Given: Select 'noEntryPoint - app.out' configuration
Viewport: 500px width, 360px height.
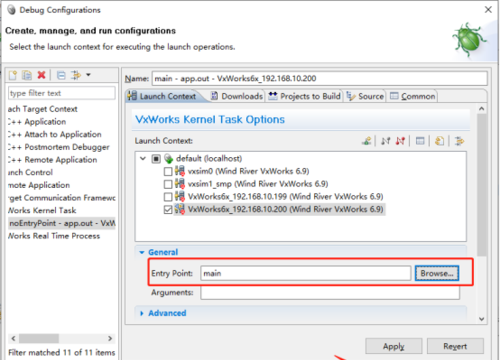Looking at the screenshot, I should (62, 223).
